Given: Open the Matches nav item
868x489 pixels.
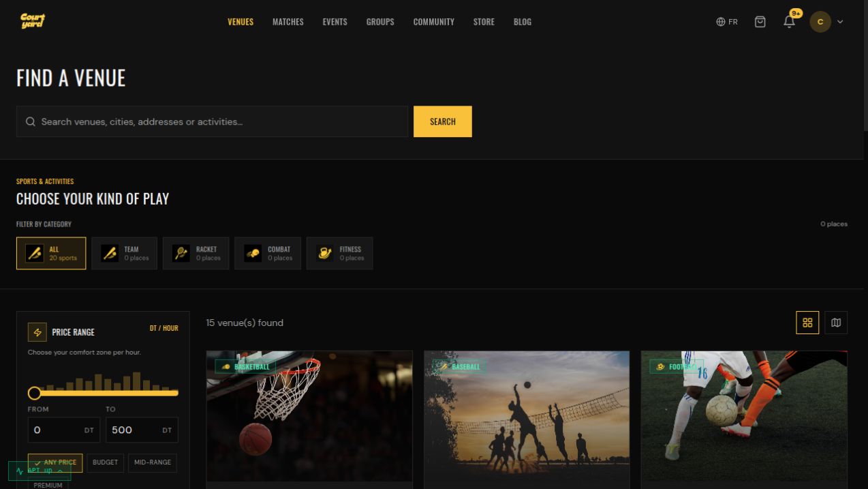Looking at the screenshot, I should pos(288,22).
